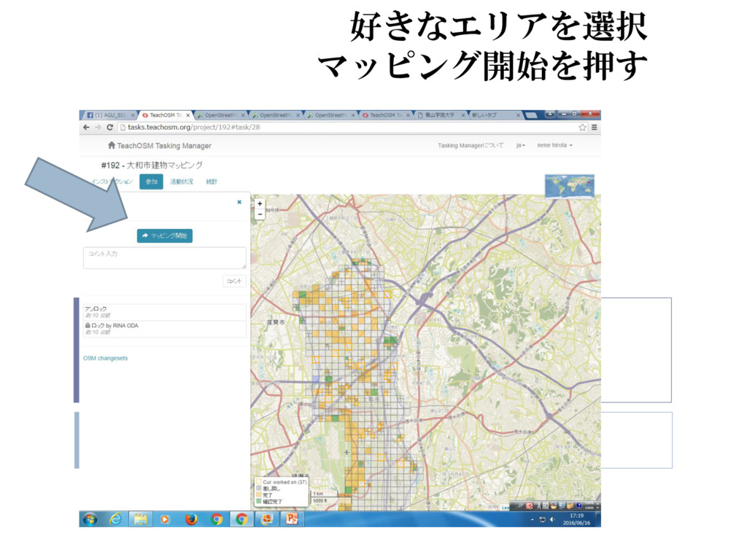Open the nene hirota user menu
This screenshot has width=747, height=560.
click(554, 145)
